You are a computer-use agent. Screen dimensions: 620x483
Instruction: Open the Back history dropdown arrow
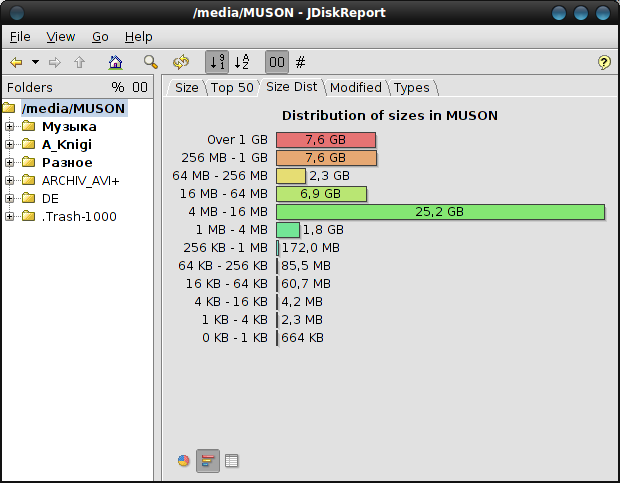tap(35, 62)
